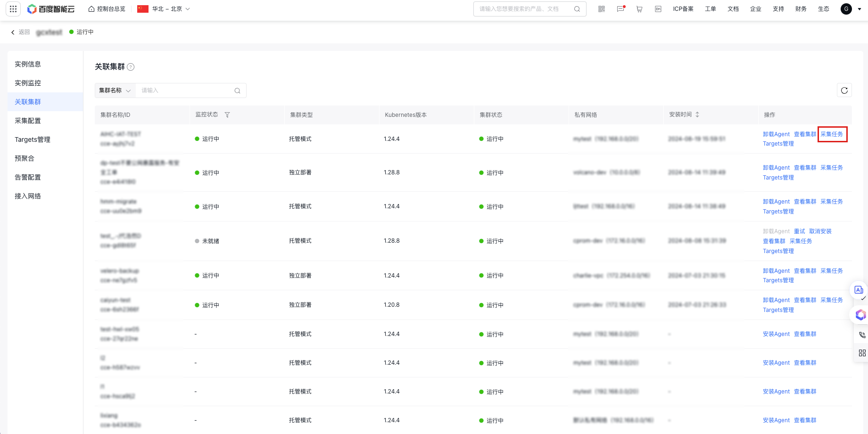Click the G user avatar

point(846,9)
